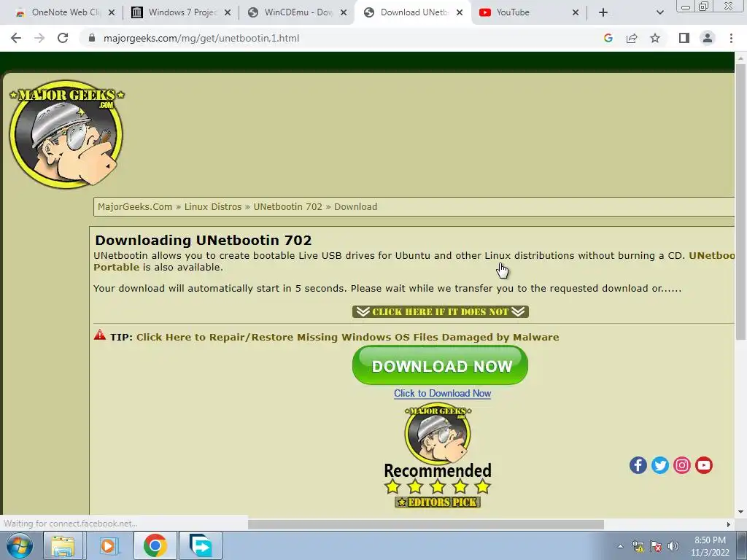View site security lock info
Image resolution: width=747 pixels, height=560 pixels.
tap(92, 38)
